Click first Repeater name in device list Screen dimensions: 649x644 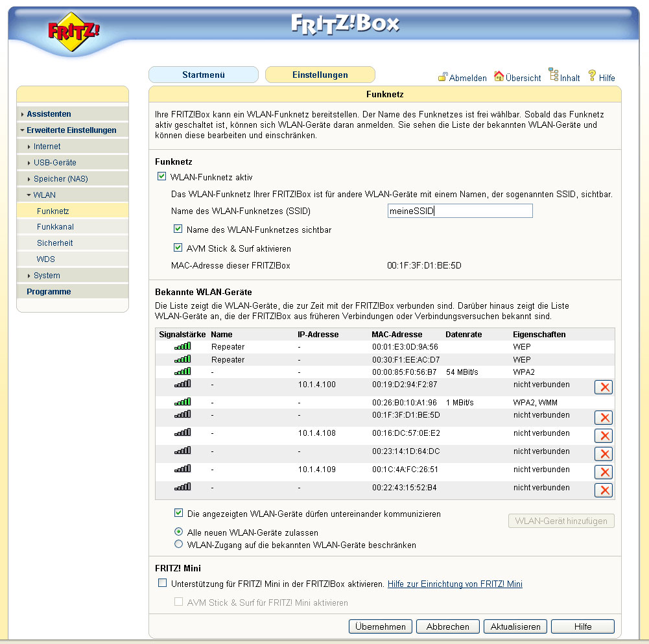tap(228, 346)
